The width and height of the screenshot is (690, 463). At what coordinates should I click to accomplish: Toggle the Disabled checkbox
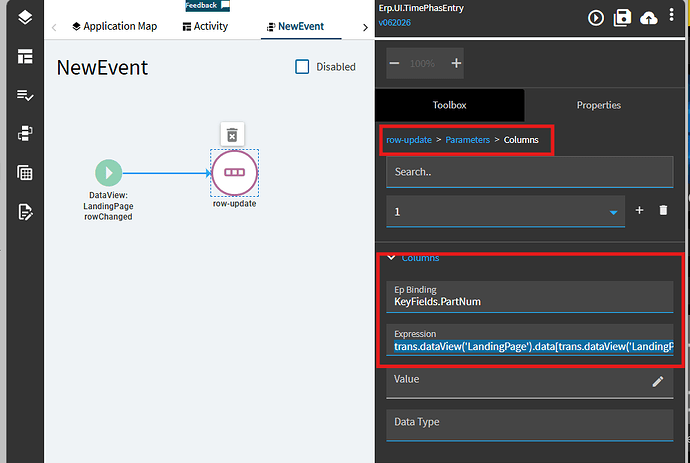coord(302,67)
